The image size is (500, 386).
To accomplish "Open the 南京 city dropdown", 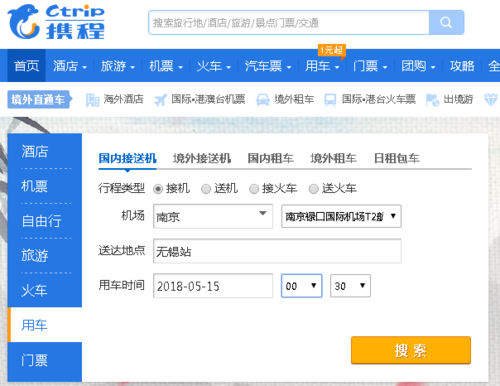I will tap(213, 216).
